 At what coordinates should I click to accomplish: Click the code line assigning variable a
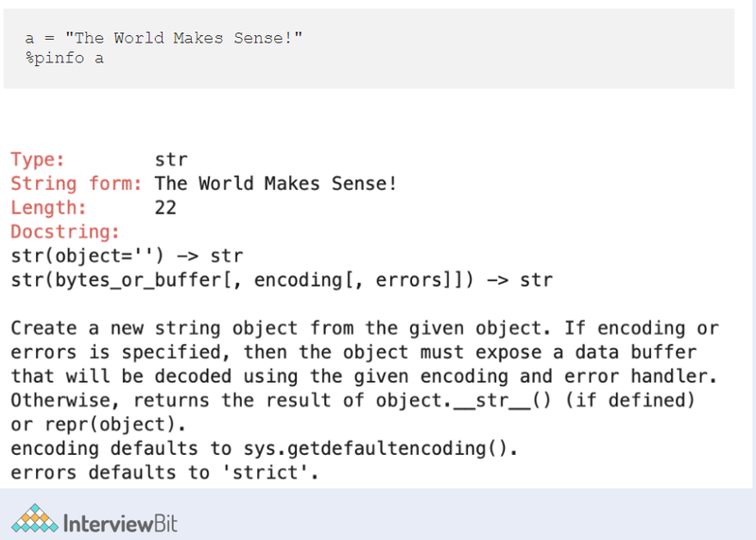[163, 38]
